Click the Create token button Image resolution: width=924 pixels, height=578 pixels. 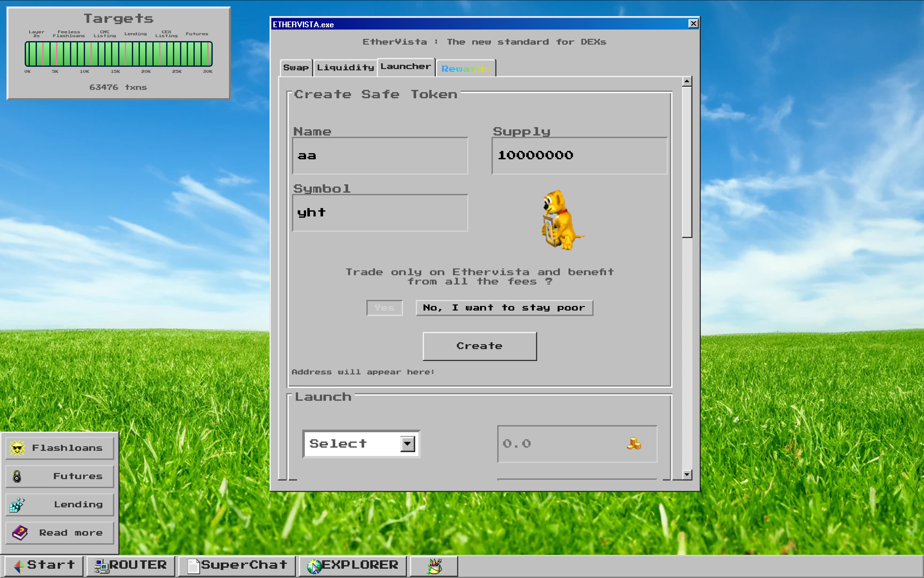click(480, 346)
